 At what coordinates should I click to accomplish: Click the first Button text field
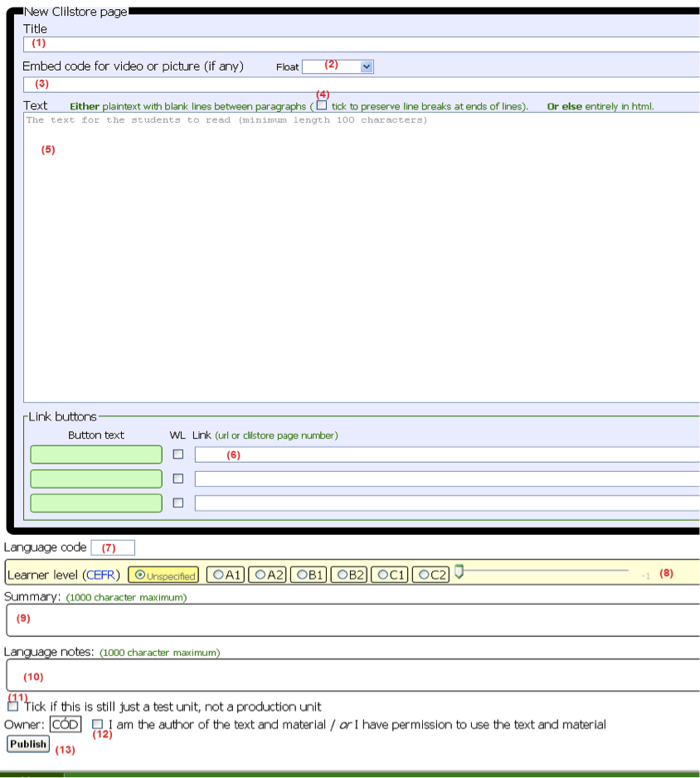(96, 455)
